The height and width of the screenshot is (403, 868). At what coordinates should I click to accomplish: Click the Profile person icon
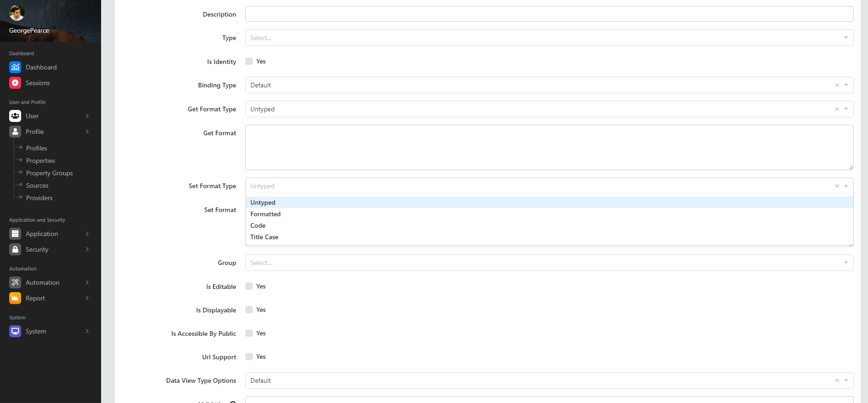[x=15, y=132]
